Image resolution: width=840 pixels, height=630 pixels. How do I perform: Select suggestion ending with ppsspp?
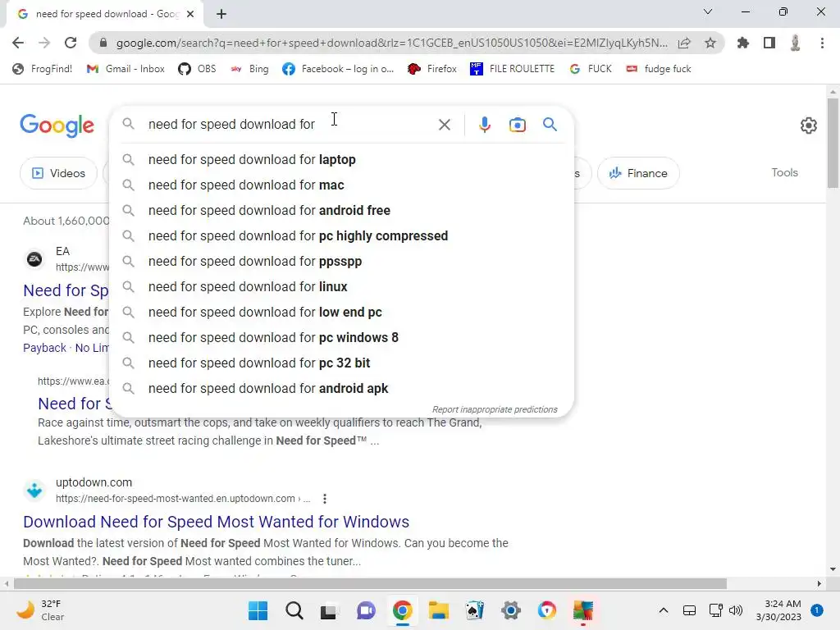341,262
